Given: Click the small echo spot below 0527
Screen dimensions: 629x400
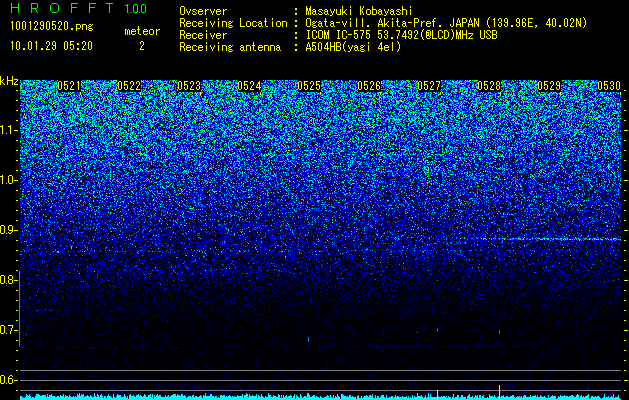Looking at the screenshot, I should [437, 331].
